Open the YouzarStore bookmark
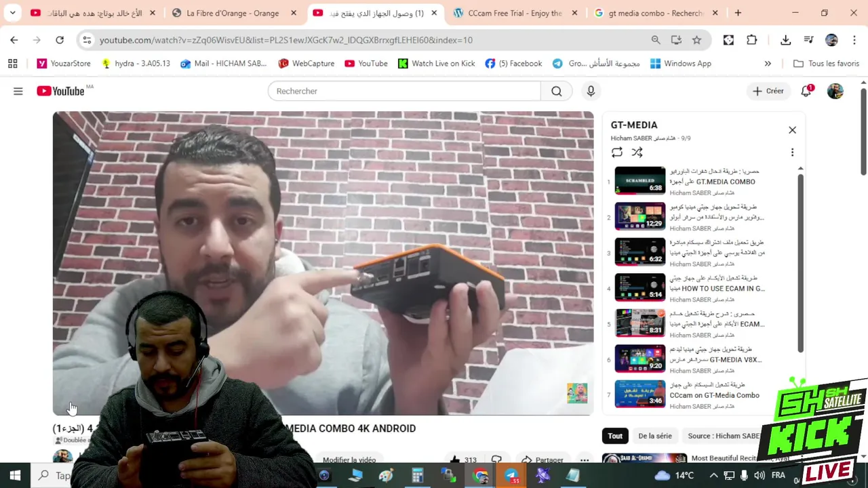The image size is (868, 488). (63, 64)
